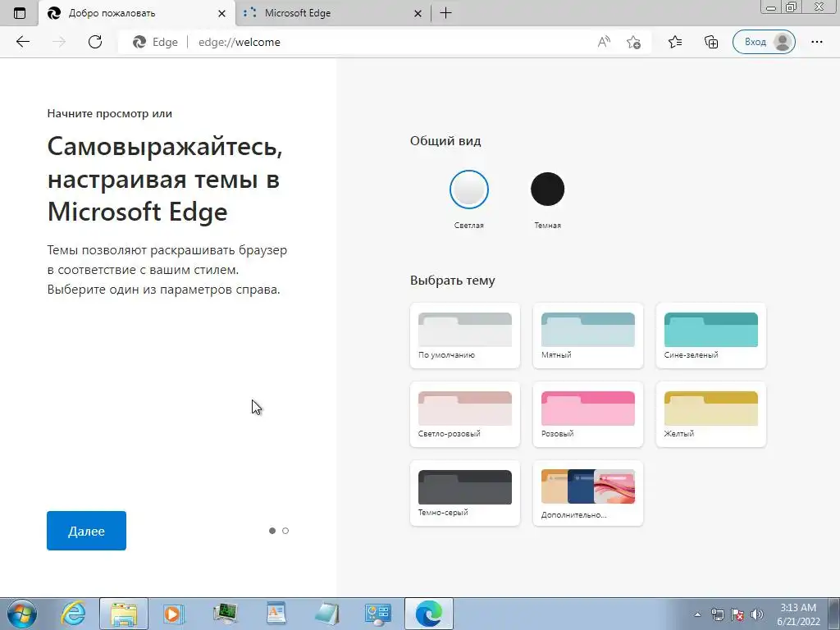Open the tab actions menu icon
This screenshot has height=630, width=840.
pos(20,13)
